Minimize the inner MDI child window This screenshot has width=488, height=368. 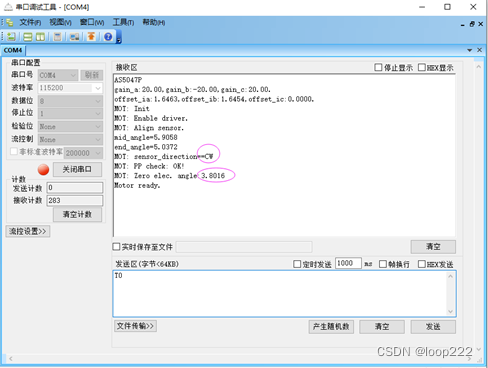point(463,24)
